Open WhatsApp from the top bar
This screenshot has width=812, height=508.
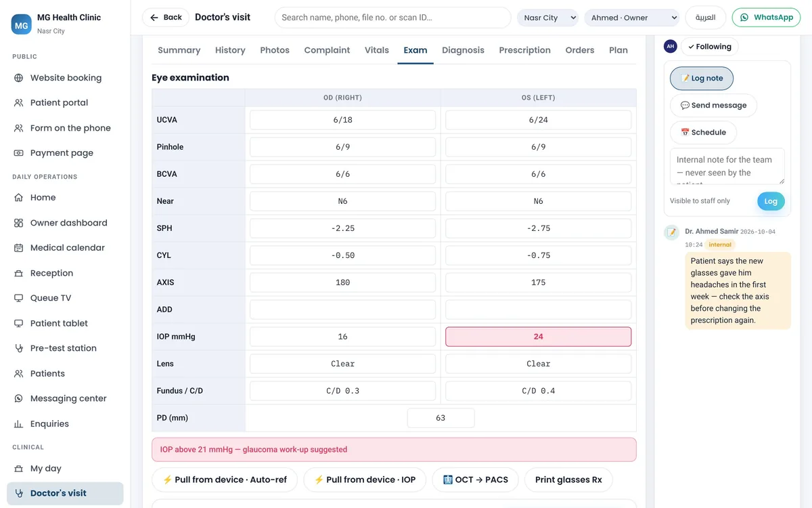tap(767, 18)
